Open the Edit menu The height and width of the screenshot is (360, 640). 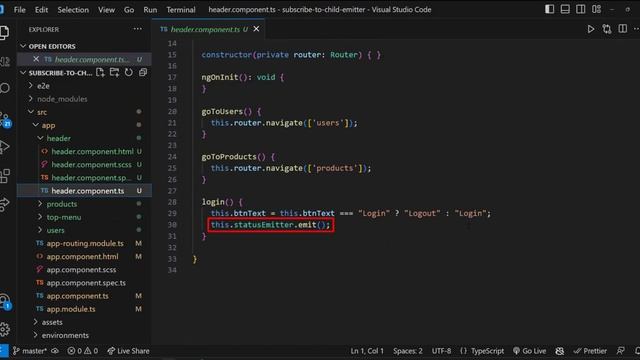point(41,9)
